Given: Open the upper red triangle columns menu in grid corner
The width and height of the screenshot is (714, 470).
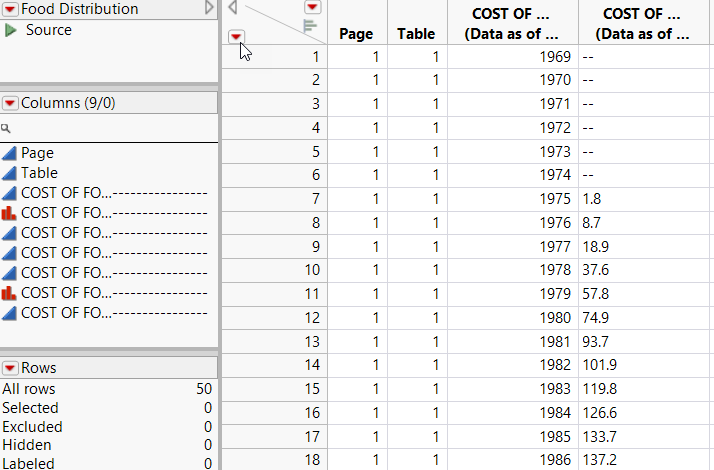Looking at the screenshot, I should (x=311, y=6).
